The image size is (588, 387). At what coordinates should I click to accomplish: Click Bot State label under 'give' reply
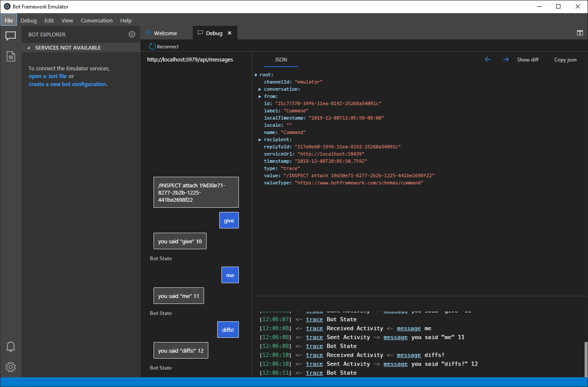(x=161, y=259)
